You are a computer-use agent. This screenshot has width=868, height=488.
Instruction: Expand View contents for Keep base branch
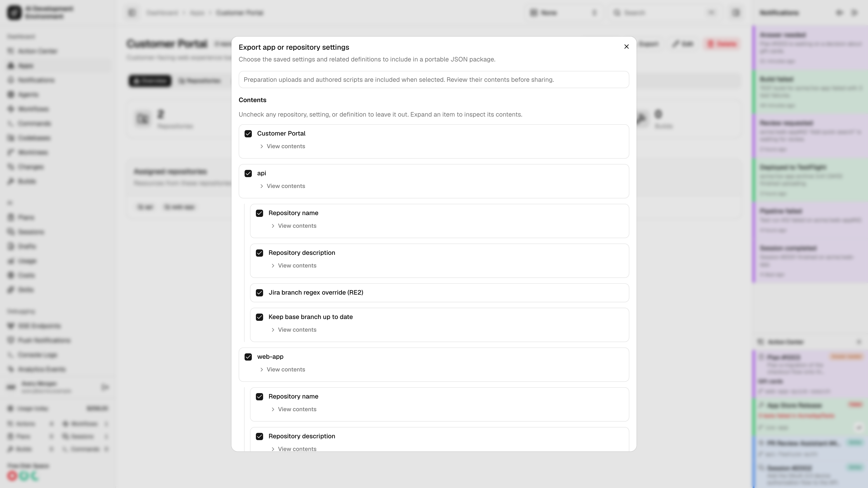pyautogui.click(x=294, y=330)
